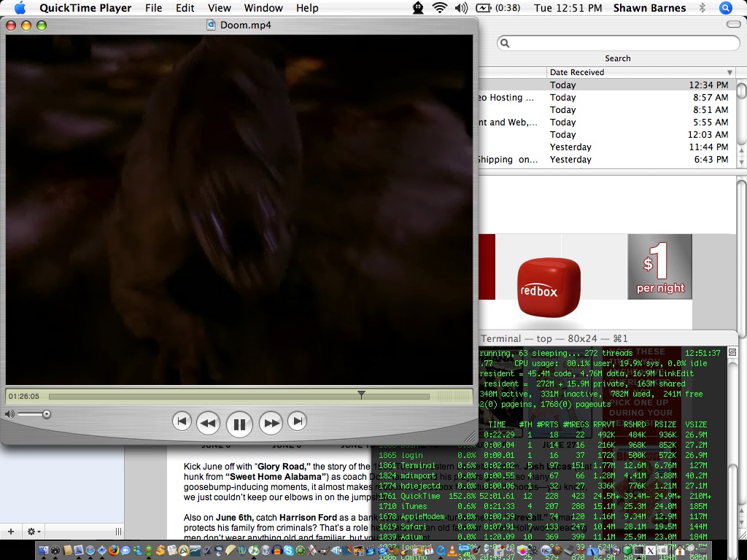747x560 pixels.
Task: Open the QuickTime Player application menu
Action: pyautogui.click(x=85, y=8)
